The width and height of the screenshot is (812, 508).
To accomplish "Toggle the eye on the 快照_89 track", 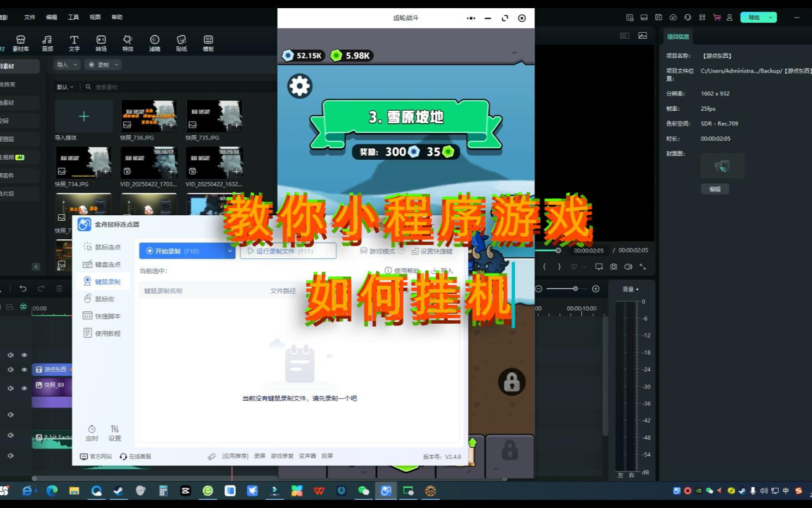I will (x=24, y=389).
